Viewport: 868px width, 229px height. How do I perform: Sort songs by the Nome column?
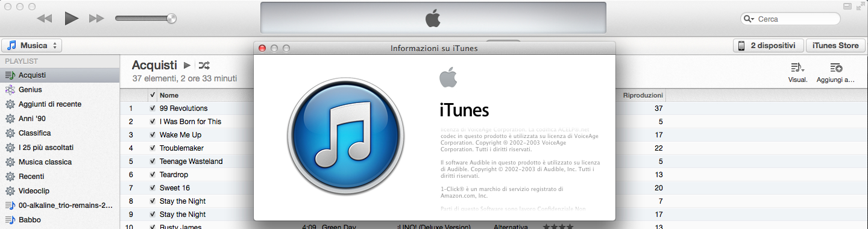point(169,95)
